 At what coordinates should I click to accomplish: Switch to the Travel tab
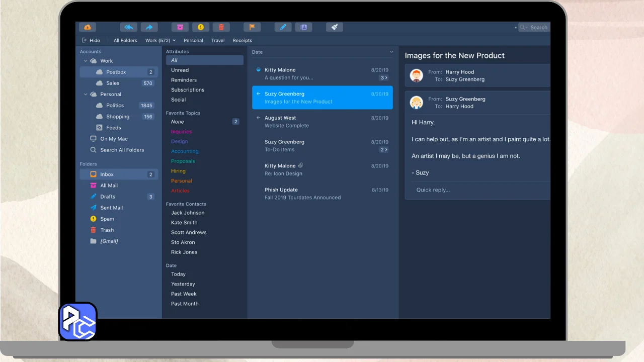(218, 40)
